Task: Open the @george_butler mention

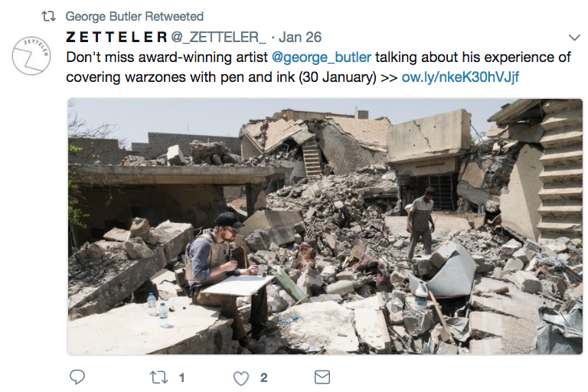Action: tap(322, 57)
